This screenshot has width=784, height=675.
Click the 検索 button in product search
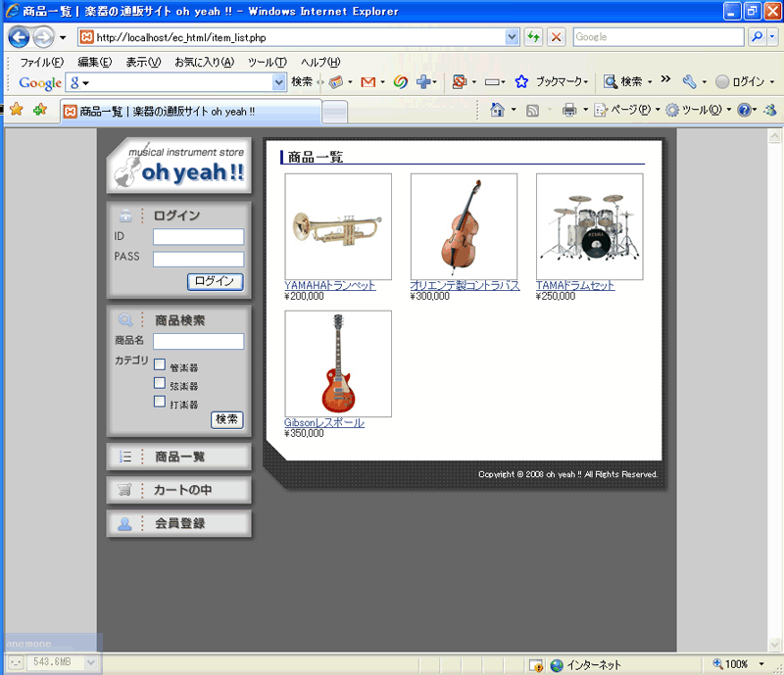227,419
